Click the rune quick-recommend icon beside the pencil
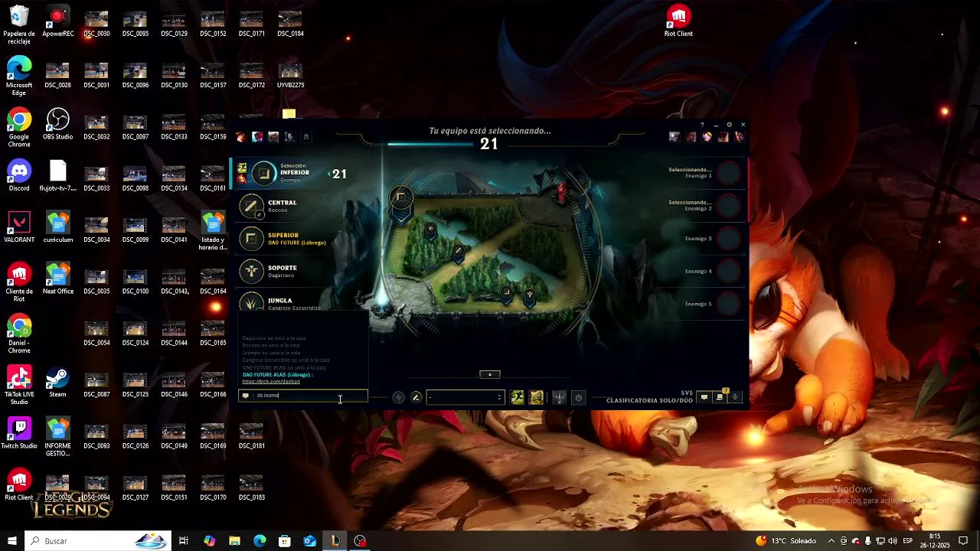Image resolution: width=980 pixels, height=551 pixels. pyautogui.click(x=399, y=397)
